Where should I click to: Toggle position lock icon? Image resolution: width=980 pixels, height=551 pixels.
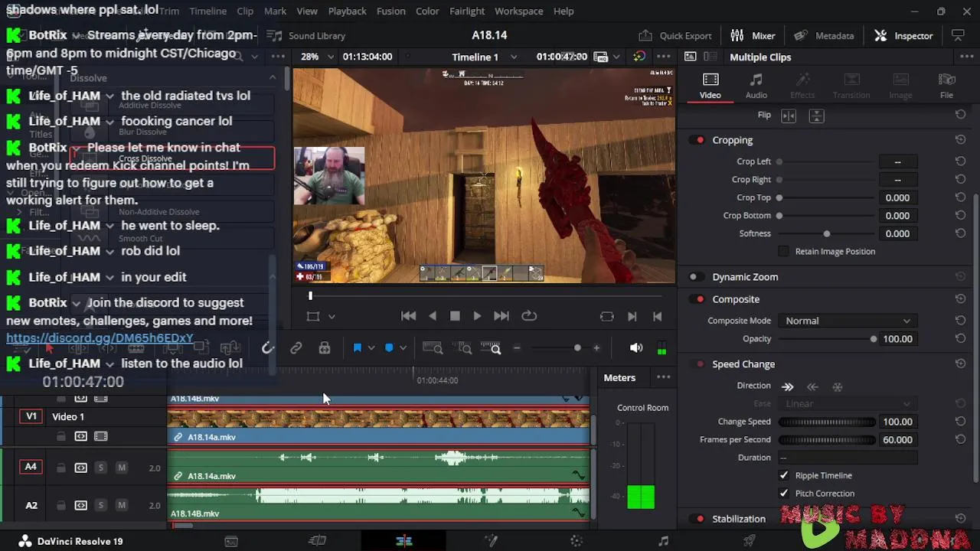point(325,348)
